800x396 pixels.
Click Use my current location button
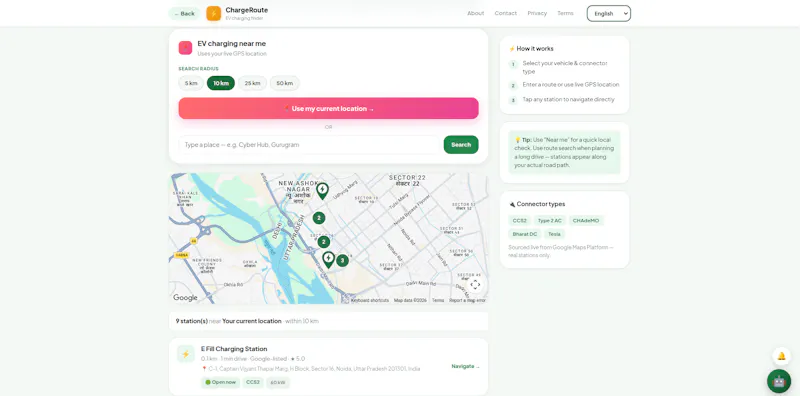[329, 109]
